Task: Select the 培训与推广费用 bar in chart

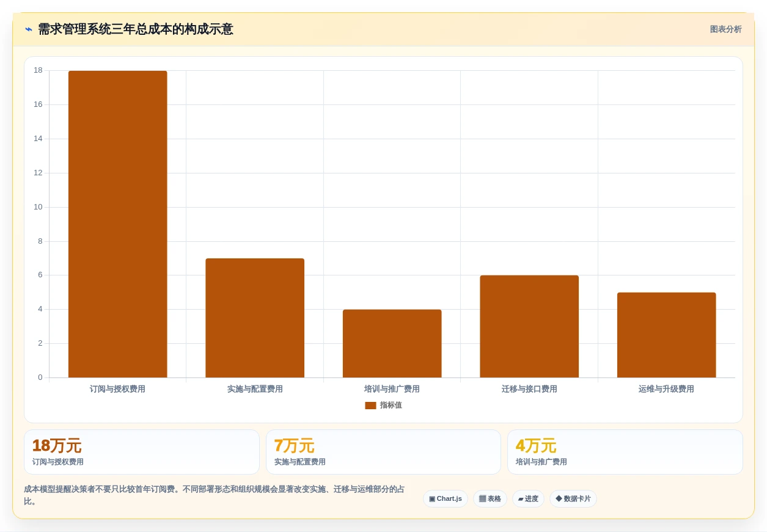Action: (x=392, y=343)
